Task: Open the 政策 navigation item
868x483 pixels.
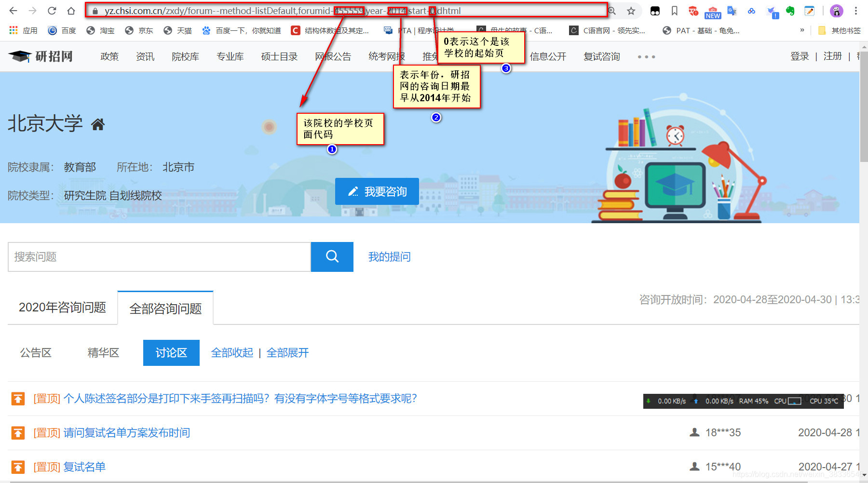Action: point(109,56)
